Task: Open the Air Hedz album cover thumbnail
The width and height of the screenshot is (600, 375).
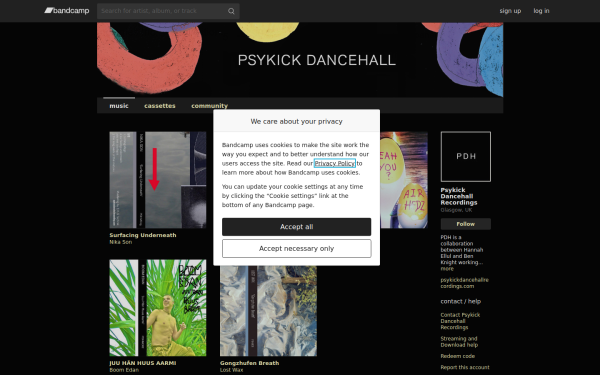Action: (404, 180)
